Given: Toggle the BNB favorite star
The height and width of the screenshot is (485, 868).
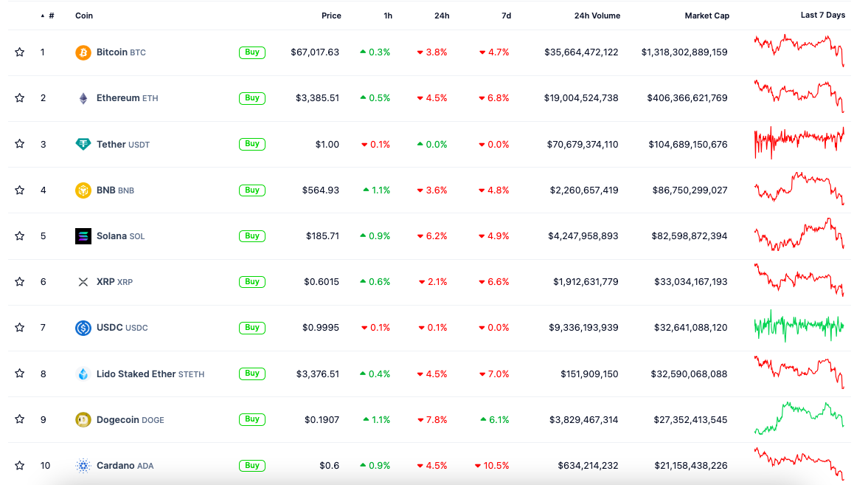Looking at the screenshot, I should pos(20,190).
